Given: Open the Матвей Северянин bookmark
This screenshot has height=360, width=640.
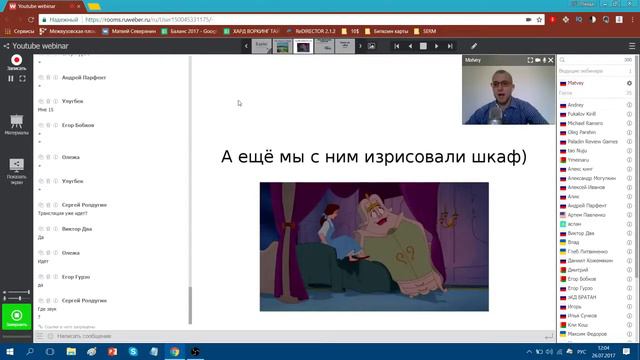Looking at the screenshot, I should 129,31.
